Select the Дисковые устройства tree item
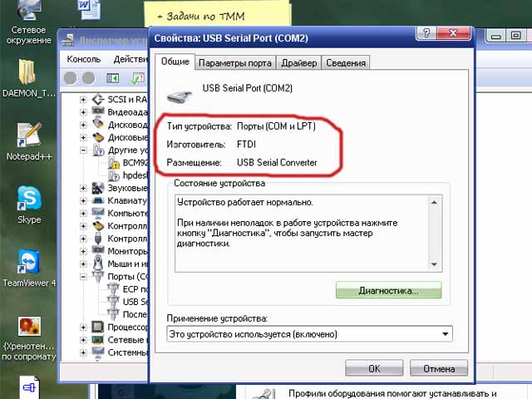The image size is (532, 399). tap(120, 137)
